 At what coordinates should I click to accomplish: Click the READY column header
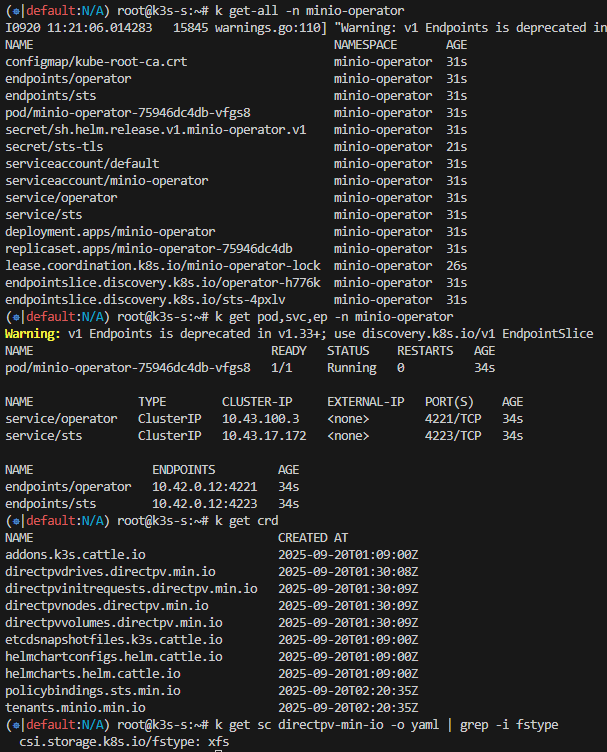289,351
